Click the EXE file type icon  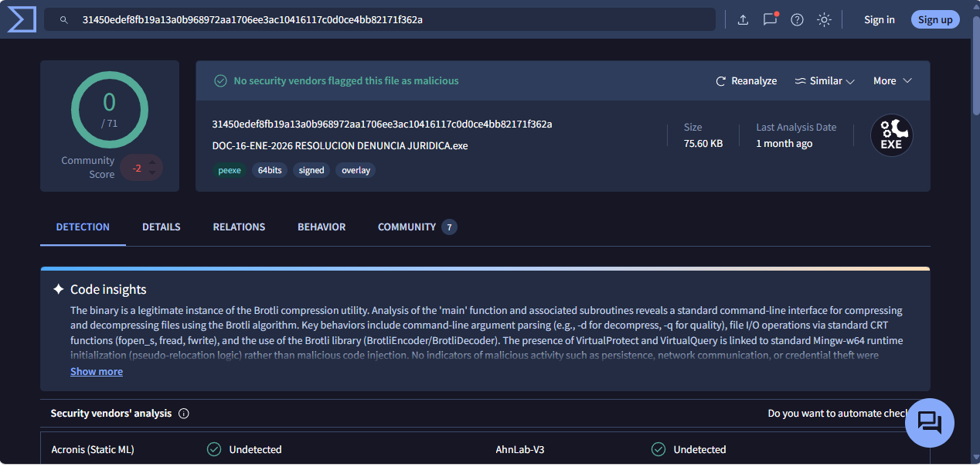tap(892, 135)
